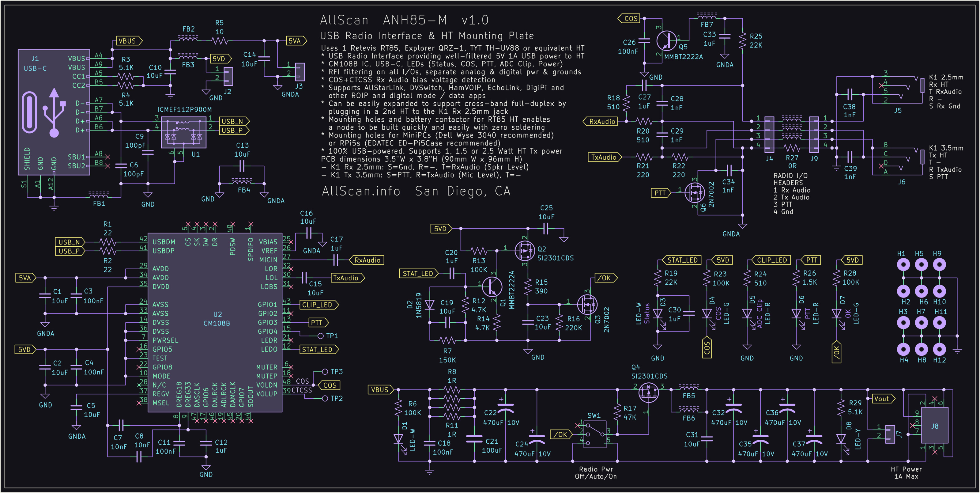This screenshot has height=493, width=980.
Task: Click the USB-C connector symbol J1
Action: pyautogui.click(x=54, y=112)
